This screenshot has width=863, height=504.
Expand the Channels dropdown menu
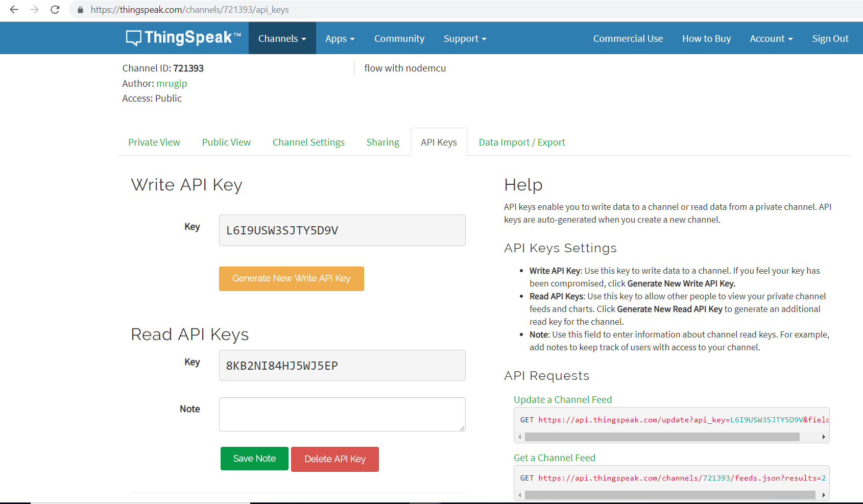coord(282,38)
